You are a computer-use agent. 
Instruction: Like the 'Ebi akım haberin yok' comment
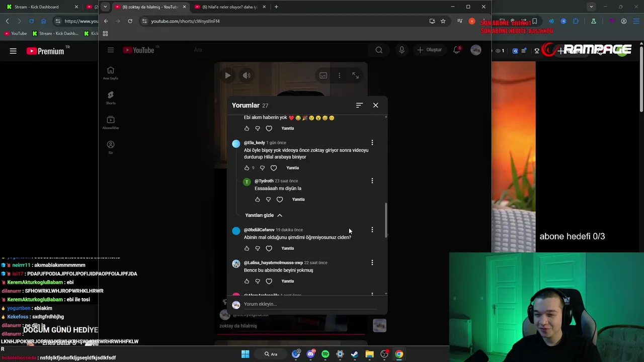(247, 128)
